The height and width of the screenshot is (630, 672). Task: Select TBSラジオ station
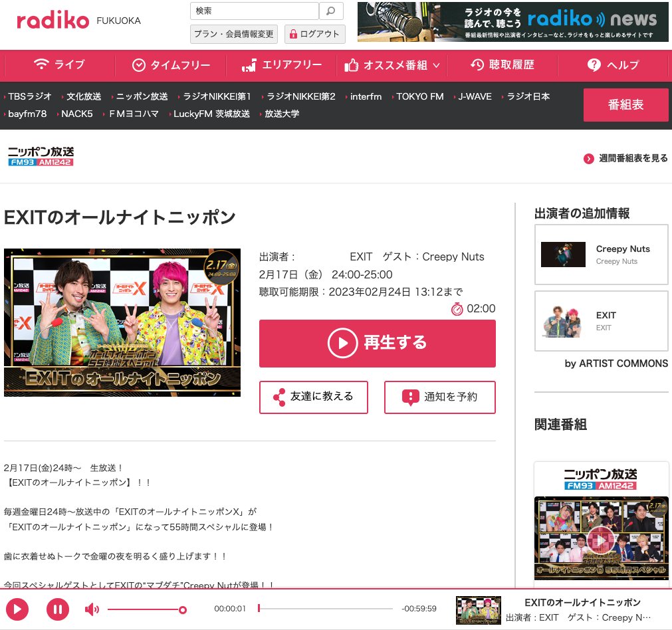tap(29, 96)
